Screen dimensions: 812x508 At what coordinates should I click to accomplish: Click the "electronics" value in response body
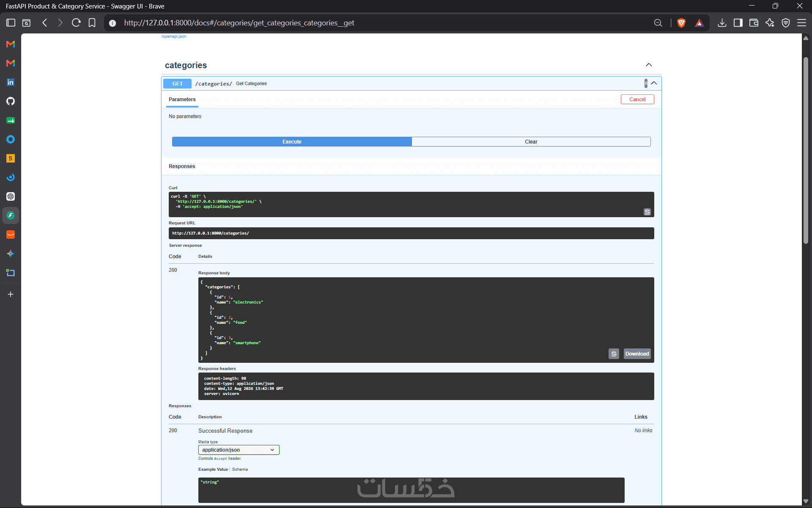coord(248,302)
